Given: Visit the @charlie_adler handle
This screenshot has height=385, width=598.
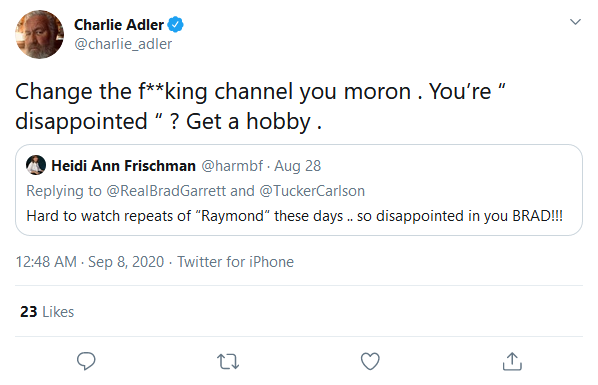Looking at the screenshot, I should tap(123, 44).
